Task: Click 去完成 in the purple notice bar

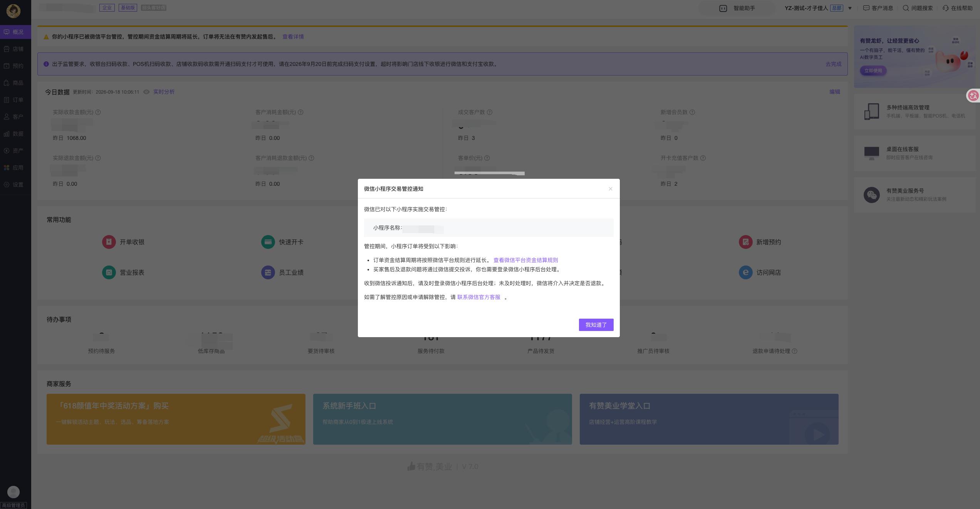Action: pos(833,64)
